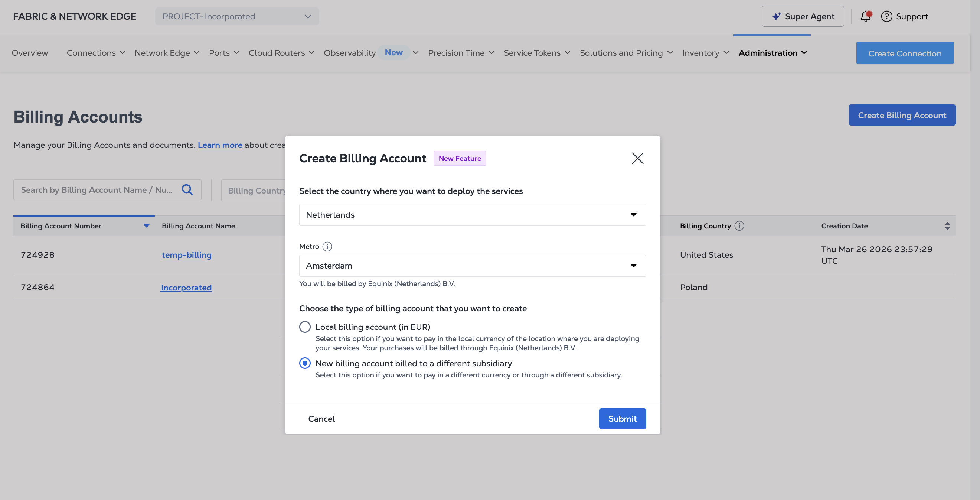
Task: Click the Submit button
Action: pos(622,419)
